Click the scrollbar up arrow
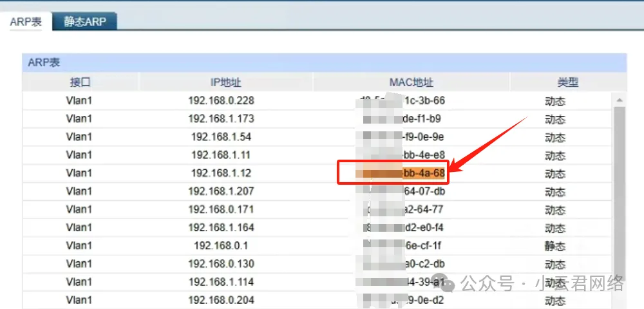 (620, 100)
